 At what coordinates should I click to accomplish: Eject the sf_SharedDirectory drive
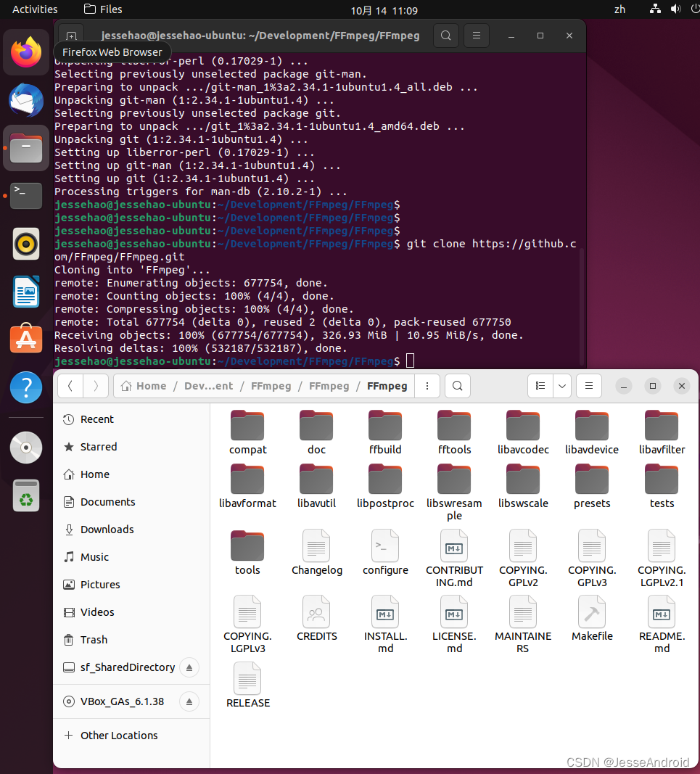point(189,667)
